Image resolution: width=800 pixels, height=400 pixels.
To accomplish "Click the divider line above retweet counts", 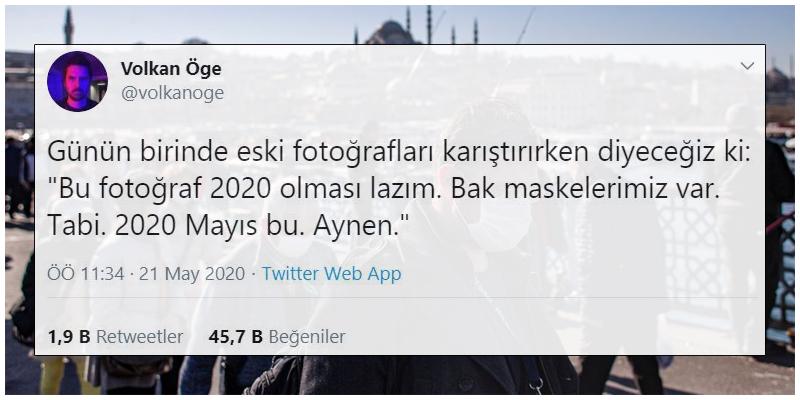I will click(403, 297).
